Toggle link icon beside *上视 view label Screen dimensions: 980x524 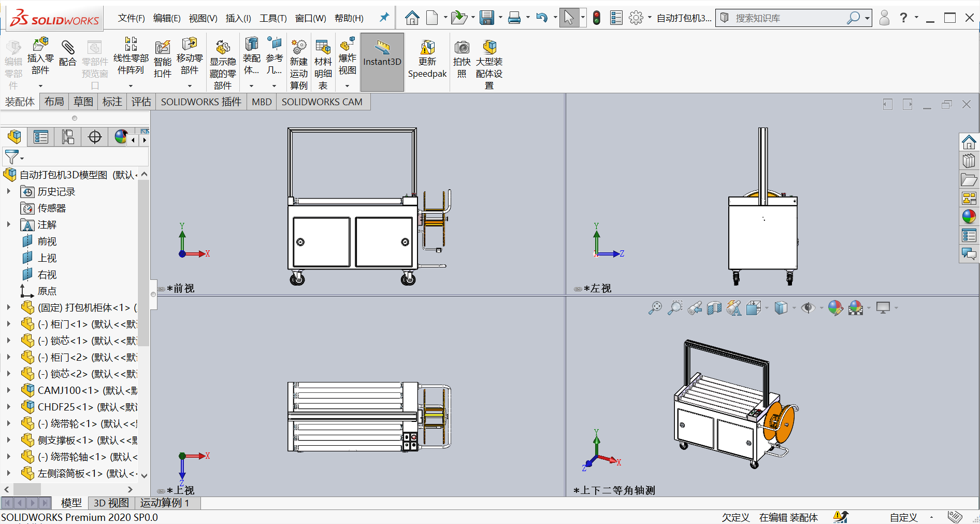(x=161, y=491)
